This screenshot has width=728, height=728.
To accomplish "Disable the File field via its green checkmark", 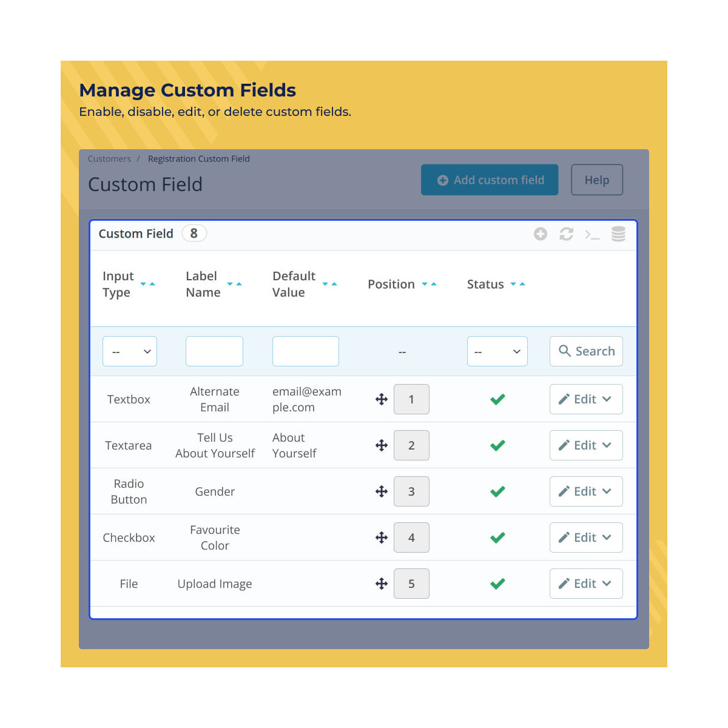I will (x=497, y=583).
